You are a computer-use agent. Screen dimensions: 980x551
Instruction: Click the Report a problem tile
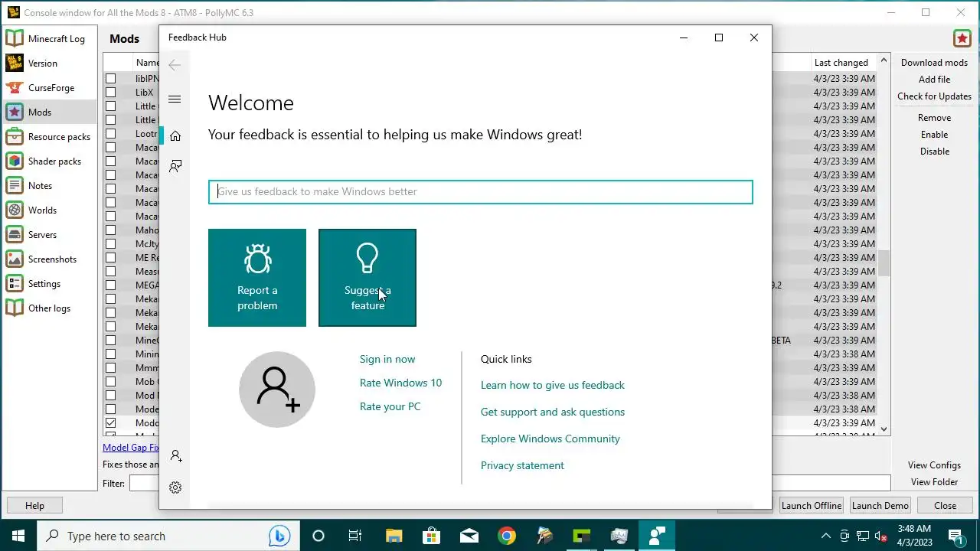pos(257,278)
